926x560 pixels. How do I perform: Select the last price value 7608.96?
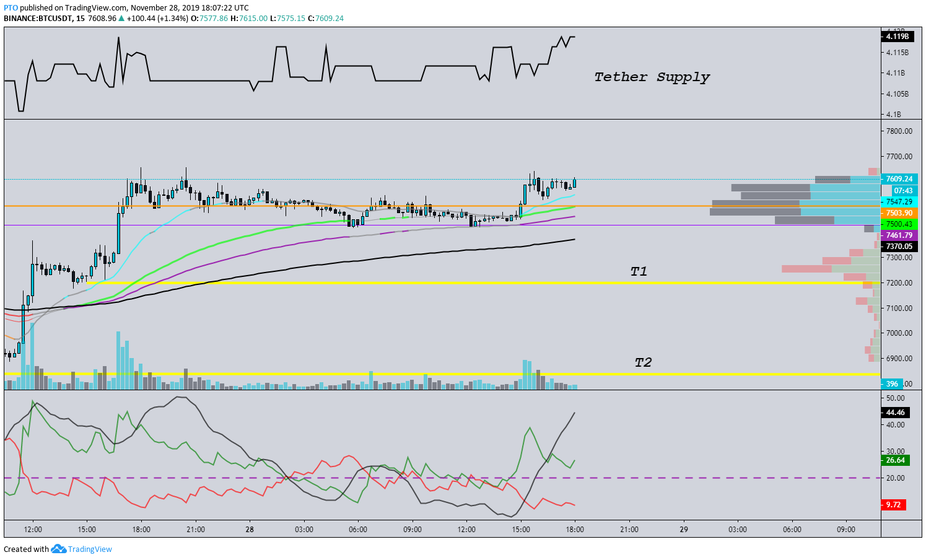point(102,19)
